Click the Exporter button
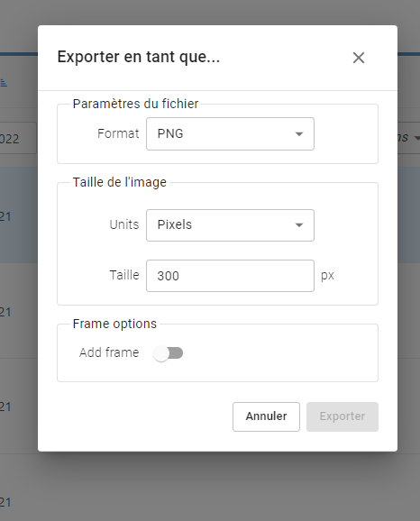This screenshot has width=420, height=521. tap(342, 416)
